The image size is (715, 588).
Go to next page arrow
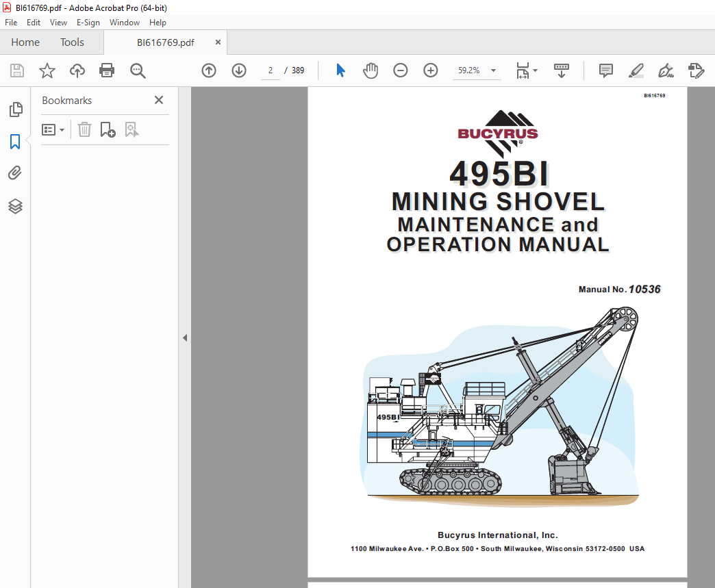coord(239,71)
